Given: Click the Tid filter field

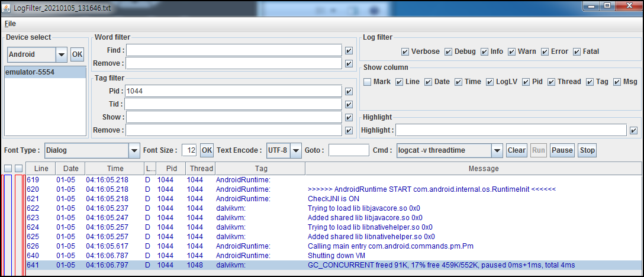Looking at the screenshot, I should [x=234, y=104].
